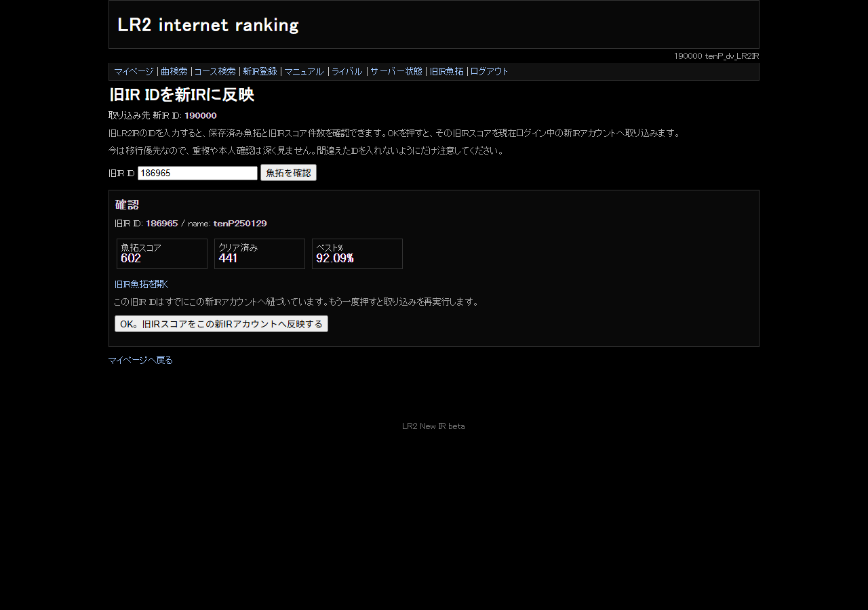Viewport: 868px width, 610px height.
Task: Check サーバー状態 server status
Action: tap(396, 72)
